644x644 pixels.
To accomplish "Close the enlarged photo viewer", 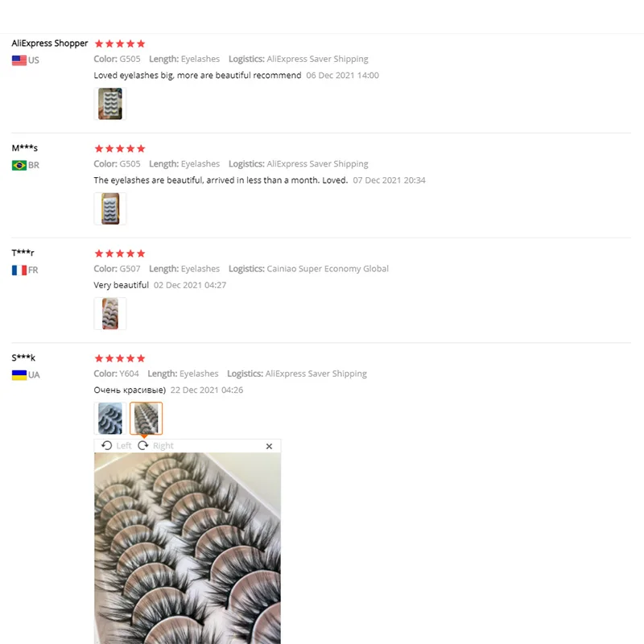I will [269, 446].
